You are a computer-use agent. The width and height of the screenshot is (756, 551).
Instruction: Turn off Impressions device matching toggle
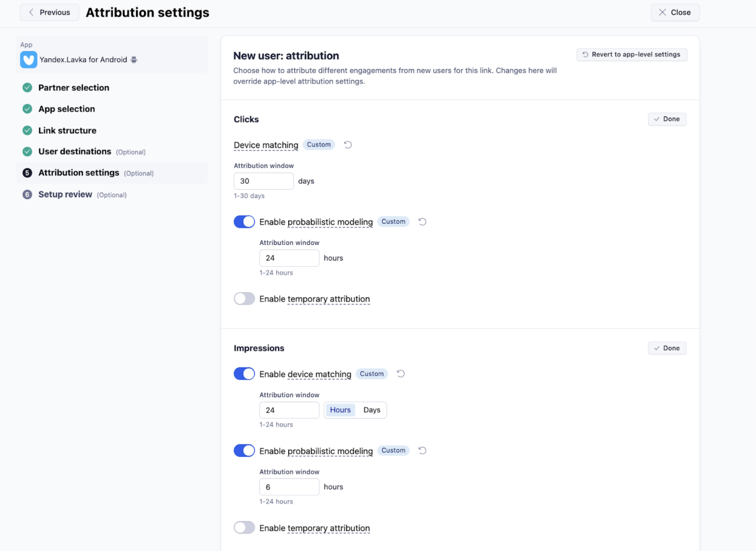[244, 374]
